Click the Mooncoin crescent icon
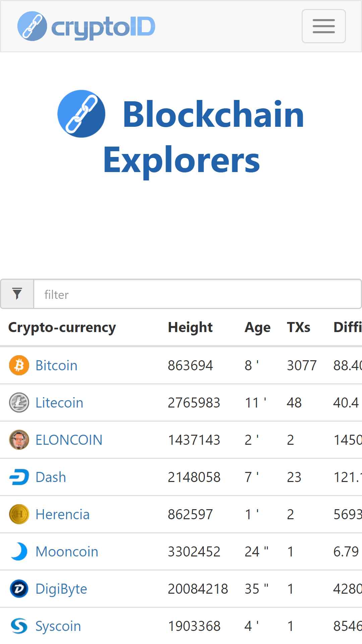The height and width of the screenshot is (644, 362). tap(19, 551)
